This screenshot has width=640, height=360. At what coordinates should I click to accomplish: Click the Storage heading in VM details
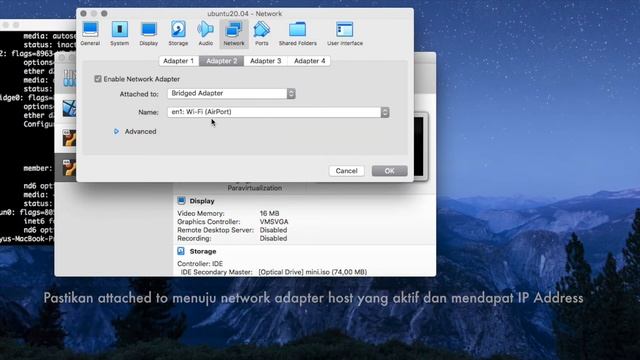203,251
